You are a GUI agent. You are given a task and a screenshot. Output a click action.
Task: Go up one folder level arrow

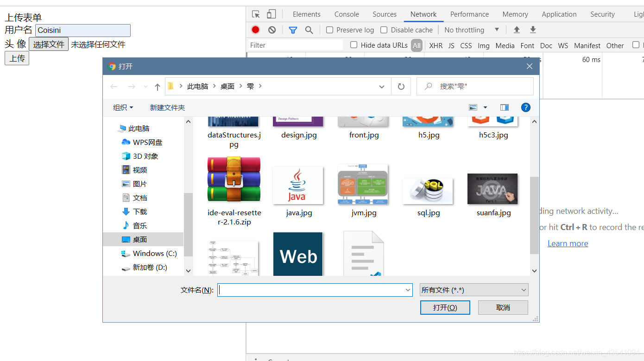point(158,87)
